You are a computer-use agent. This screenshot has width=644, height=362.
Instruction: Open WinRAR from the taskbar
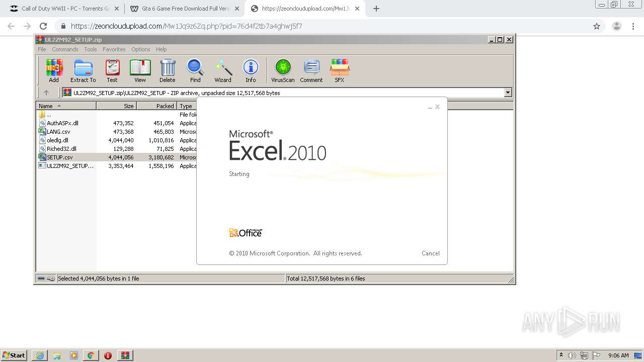pos(125,355)
